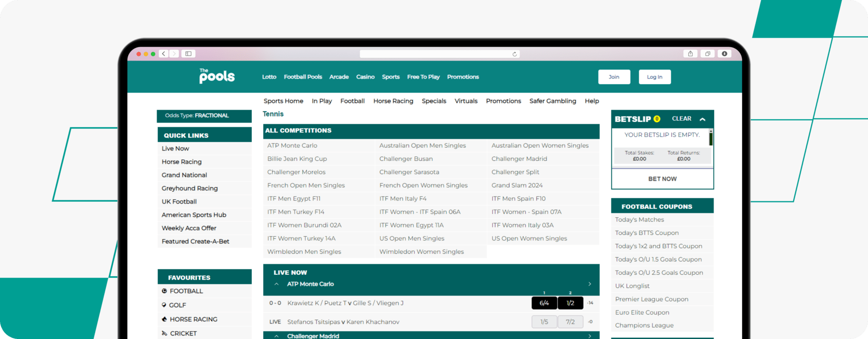
Task: Open Premier League Coupon
Action: pos(651,299)
